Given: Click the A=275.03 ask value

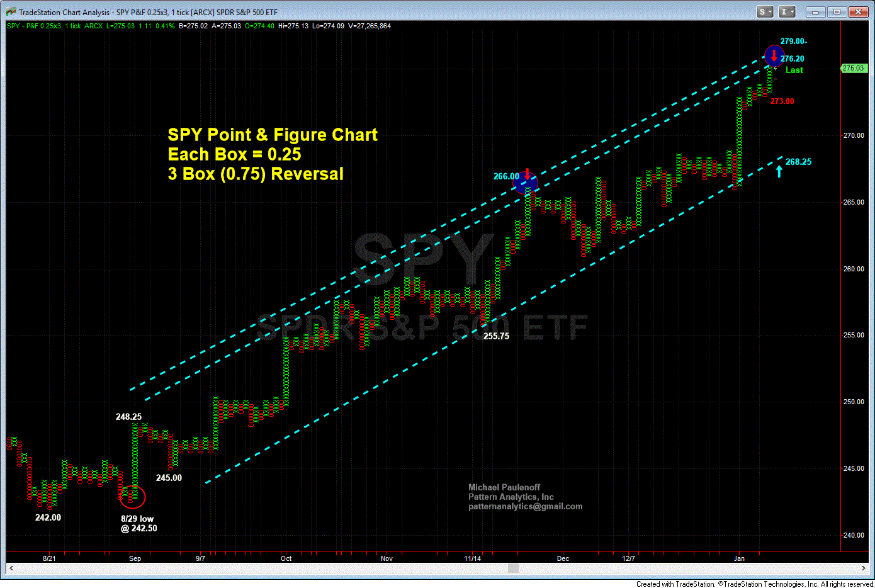Looking at the screenshot, I should coord(227,26).
